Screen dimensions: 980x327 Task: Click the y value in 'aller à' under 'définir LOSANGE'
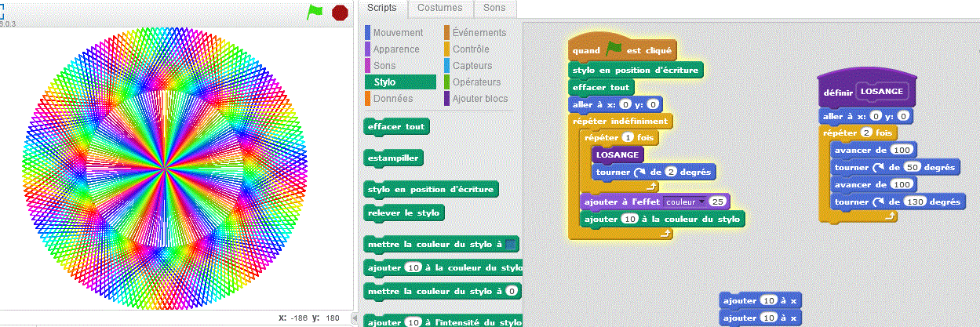click(903, 116)
